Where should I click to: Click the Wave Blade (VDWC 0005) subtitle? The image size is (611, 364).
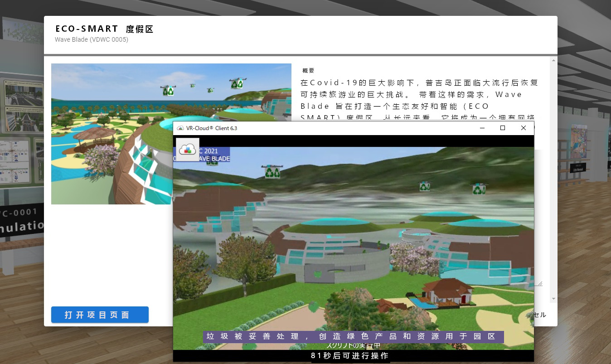click(x=92, y=39)
